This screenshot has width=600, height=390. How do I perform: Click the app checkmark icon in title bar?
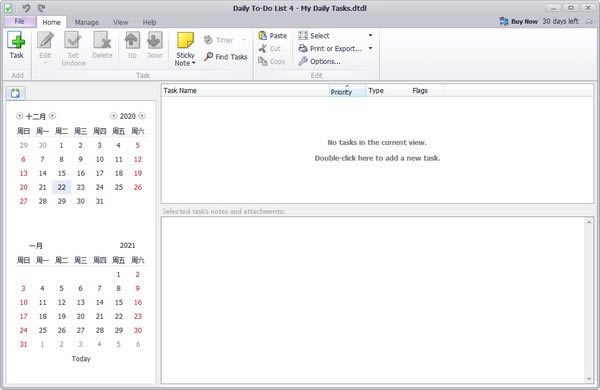[x=8, y=8]
